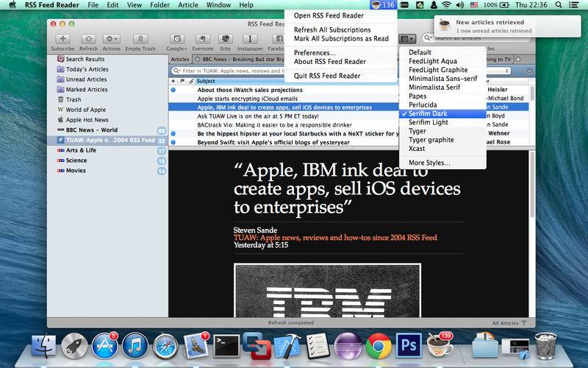Open the article style dropdown button

pos(407,39)
